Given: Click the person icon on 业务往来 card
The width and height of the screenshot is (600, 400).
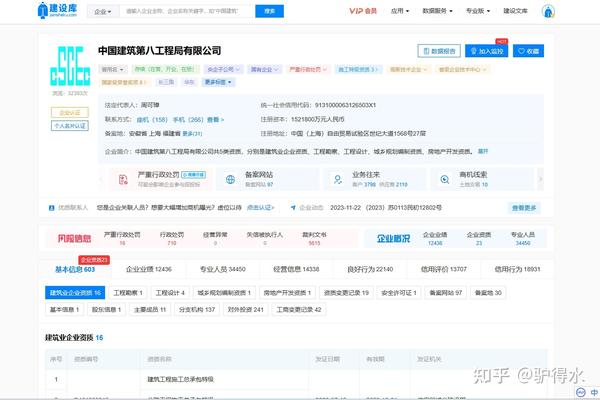Looking at the screenshot, I should [x=338, y=179].
